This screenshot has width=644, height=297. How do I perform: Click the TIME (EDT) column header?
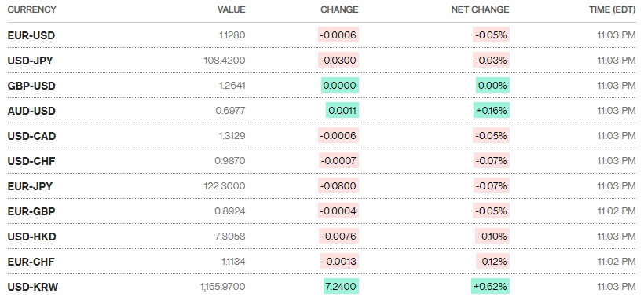[x=613, y=9]
